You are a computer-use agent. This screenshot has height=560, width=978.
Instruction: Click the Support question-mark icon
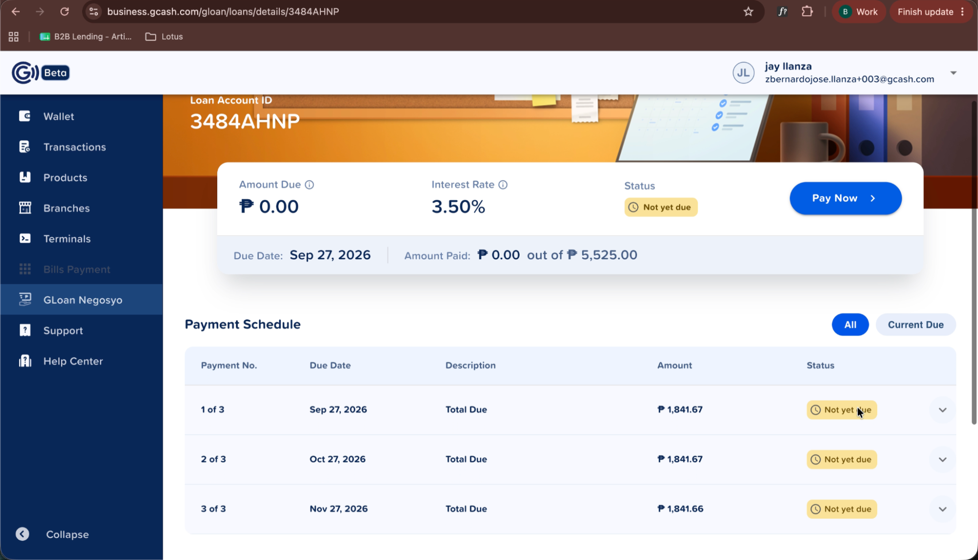coord(25,330)
